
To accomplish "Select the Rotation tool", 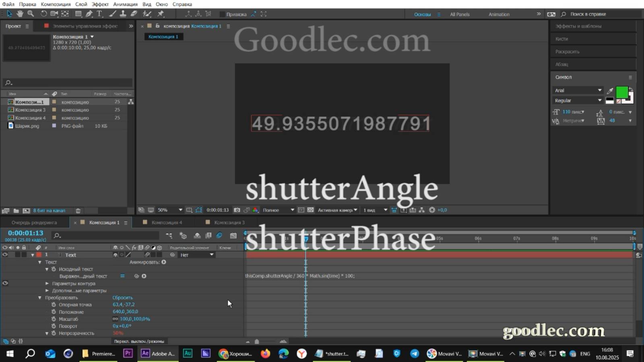I will (43, 14).
